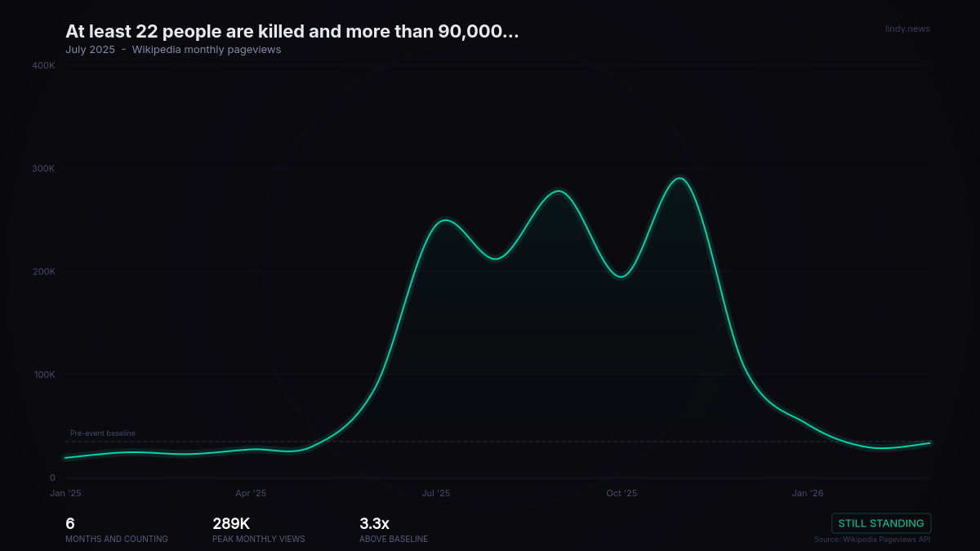This screenshot has height=551, width=980.
Task: Open the lindy.news link
Action: point(907,29)
